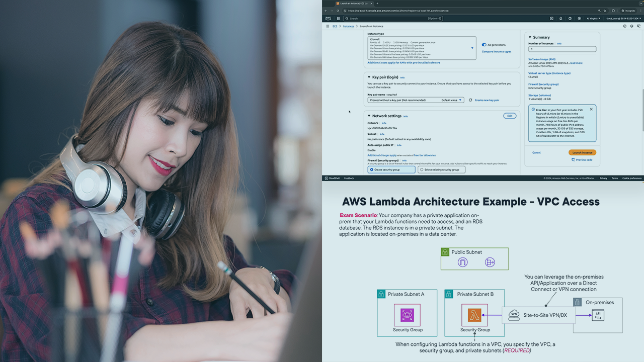The height and width of the screenshot is (362, 644).
Task: Open the CloudShell icon in top navigation
Action: coord(551,19)
